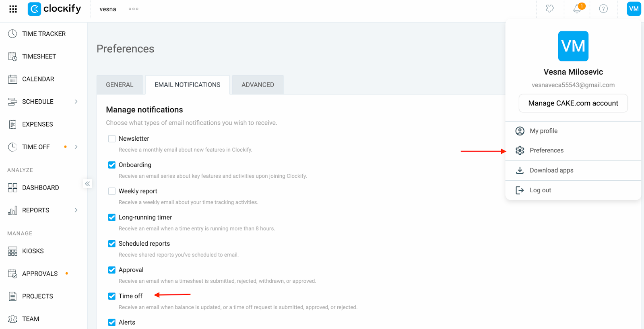Click the Clockify logo
Viewport: 644px width, 329px height.
click(x=54, y=9)
